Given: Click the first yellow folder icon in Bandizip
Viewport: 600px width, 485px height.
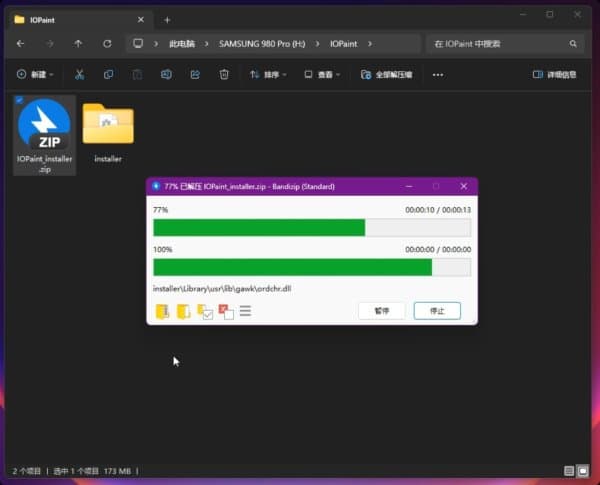Looking at the screenshot, I should [x=163, y=312].
